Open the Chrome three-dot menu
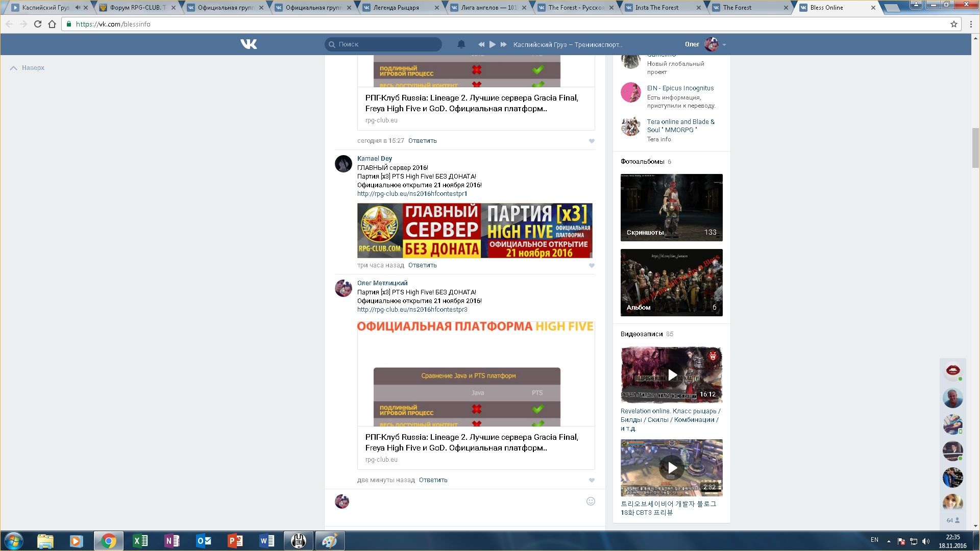The width and height of the screenshot is (980, 551). coord(971,24)
